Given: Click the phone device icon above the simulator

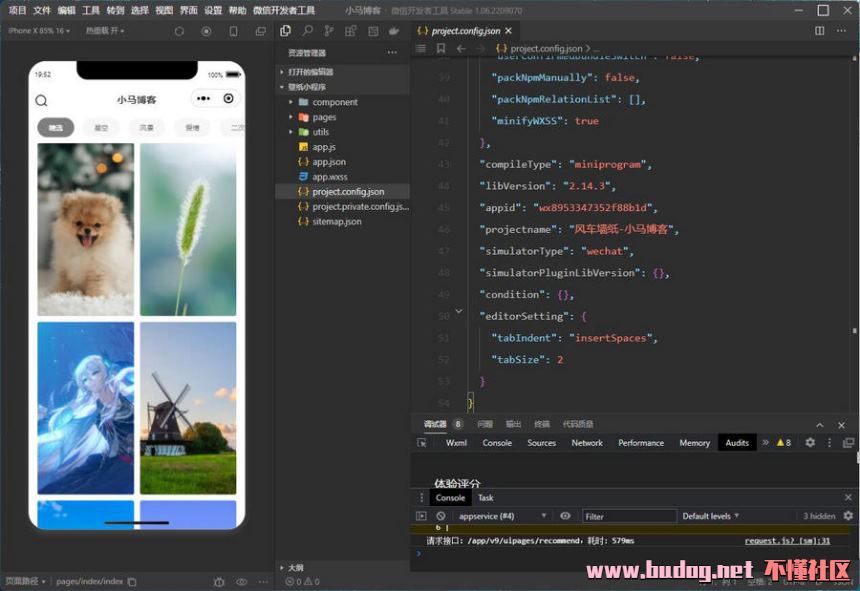Looking at the screenshot, I should (x=233, y=31).
